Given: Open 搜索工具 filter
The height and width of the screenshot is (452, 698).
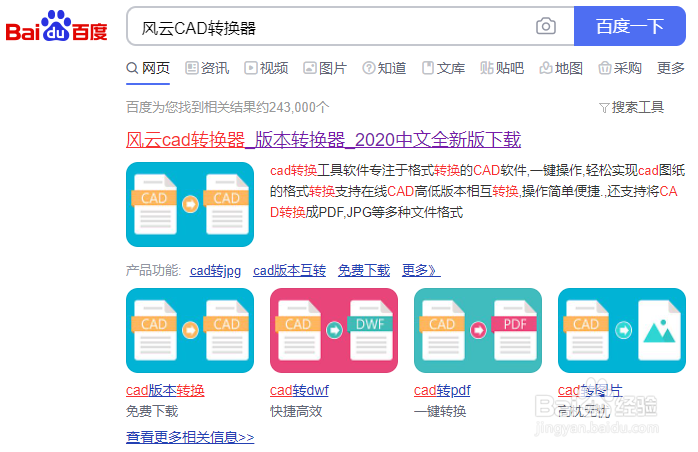Looking at the screenshot, I should tap(632, 107).
